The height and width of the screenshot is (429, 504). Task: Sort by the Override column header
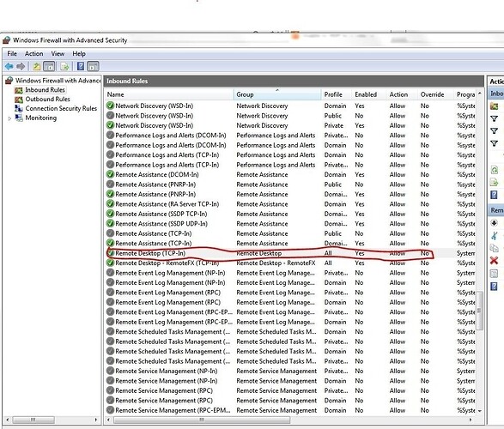pos(436,94)
